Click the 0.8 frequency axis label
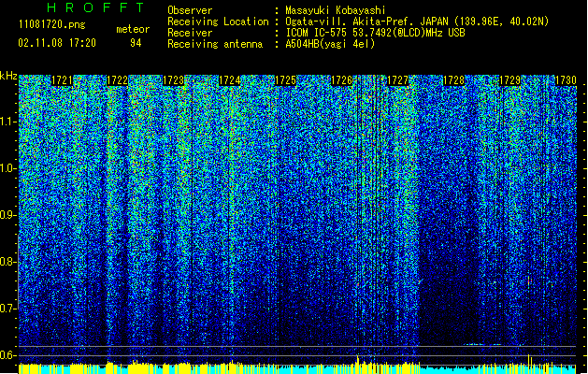This screenshot has height=374, width=588. click(x=8, y=262)
